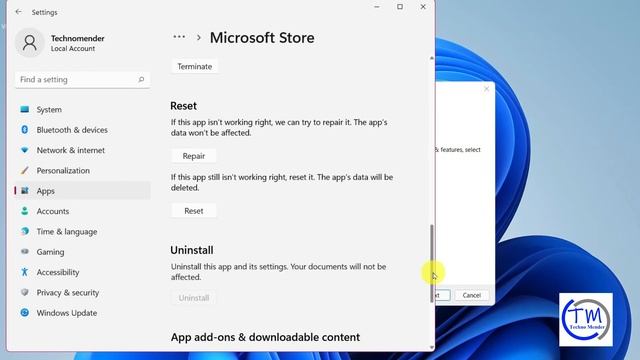Click the Apps icon in sidebar
Viewport: 640px width, 360px height.
coord(24,191)
